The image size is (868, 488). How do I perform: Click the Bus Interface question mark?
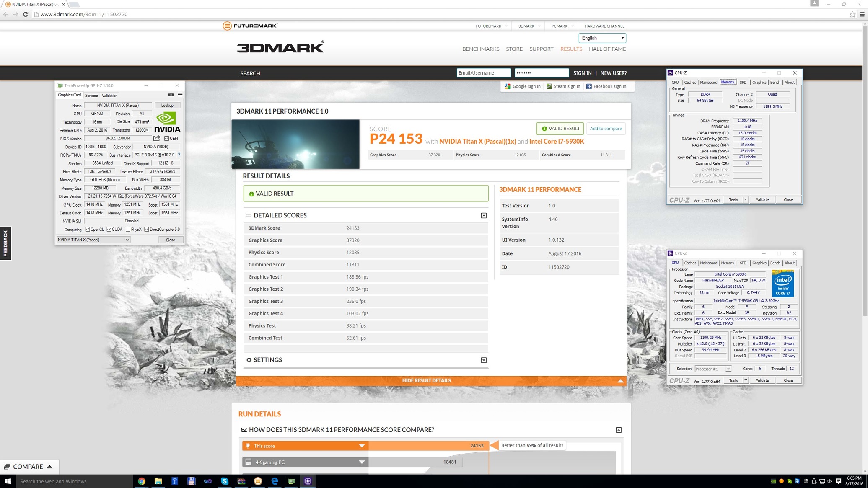tap(179, 155)
